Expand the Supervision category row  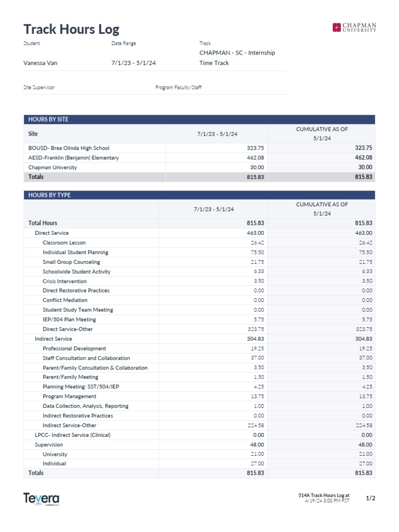49,445
